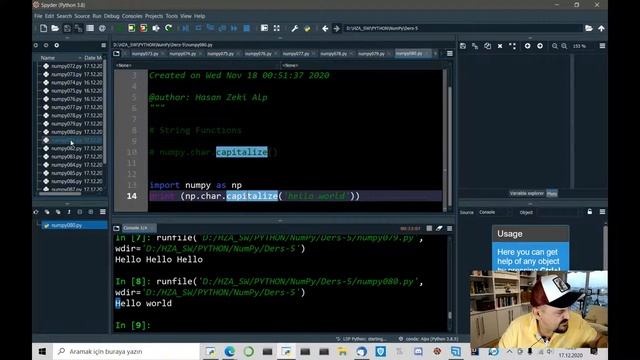Open the Tools menu
Screen dimensions: 640x360
tap(171, 16)
